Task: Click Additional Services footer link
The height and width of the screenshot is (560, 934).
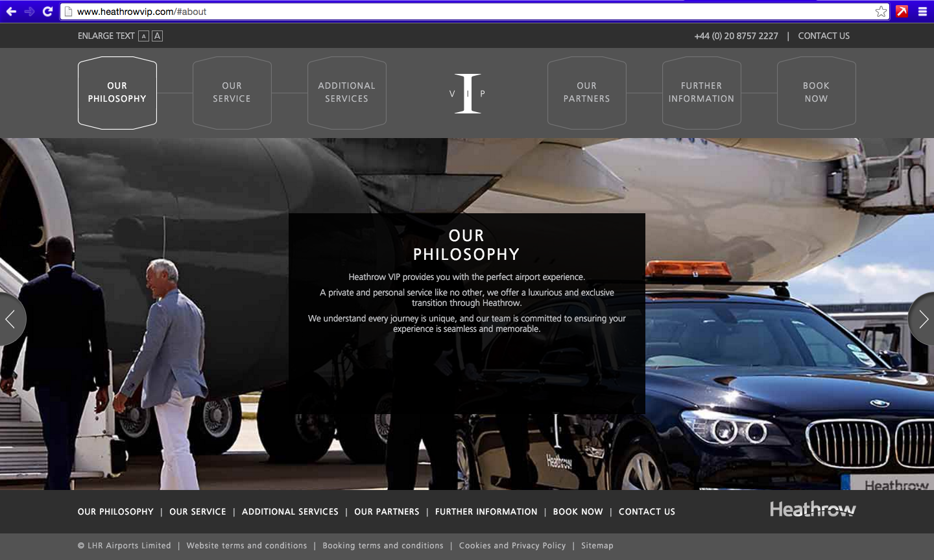Action: (x=290, y=512)
